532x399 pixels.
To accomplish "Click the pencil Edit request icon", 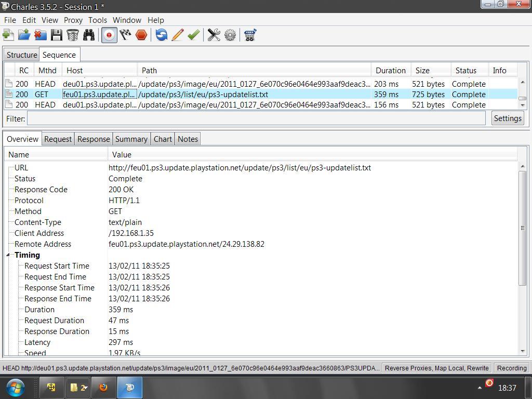I will tap(177, 35).
